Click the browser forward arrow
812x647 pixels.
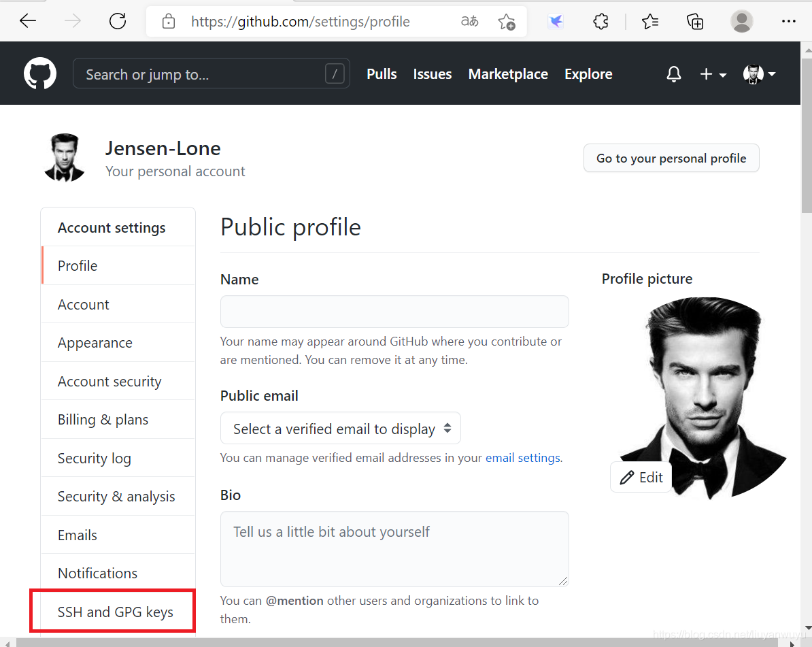tap(73, 21)
